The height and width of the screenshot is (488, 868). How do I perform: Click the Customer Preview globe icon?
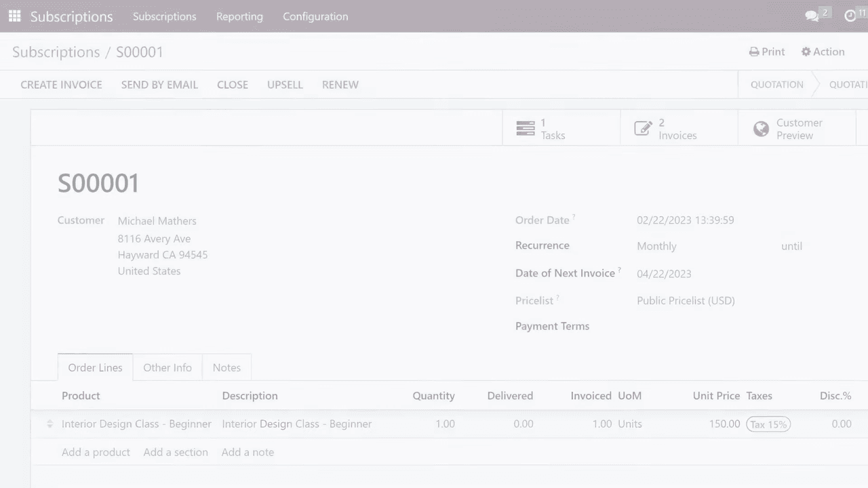tap(761, 129)
